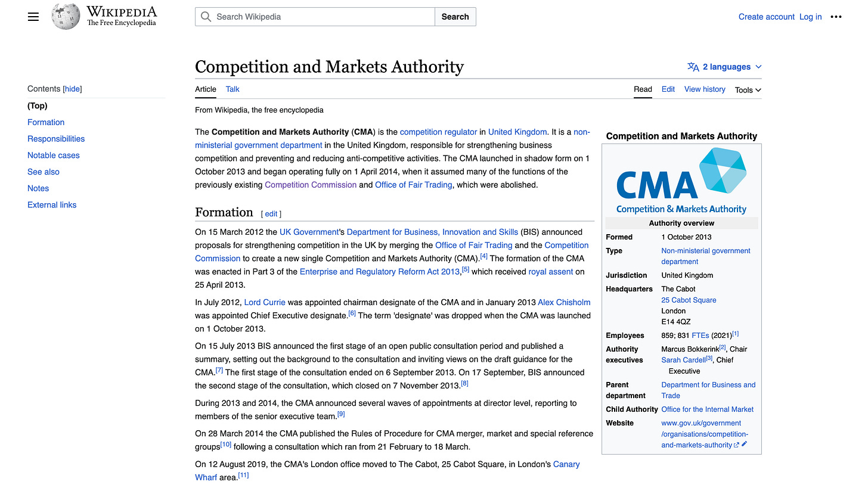Viewport: 868px width, 488px height.
Task: Click citation reference [8]
Action: 465,383
